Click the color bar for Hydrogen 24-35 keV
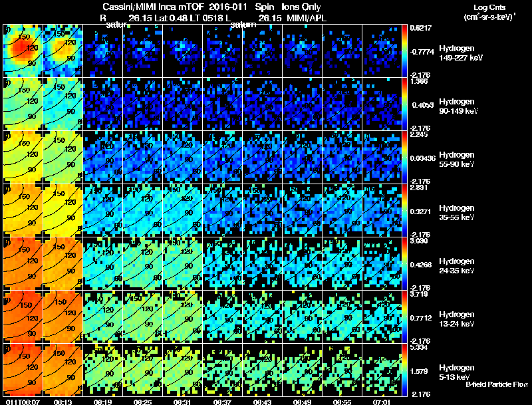The image size is (532, 405). [x=404, y=263]
